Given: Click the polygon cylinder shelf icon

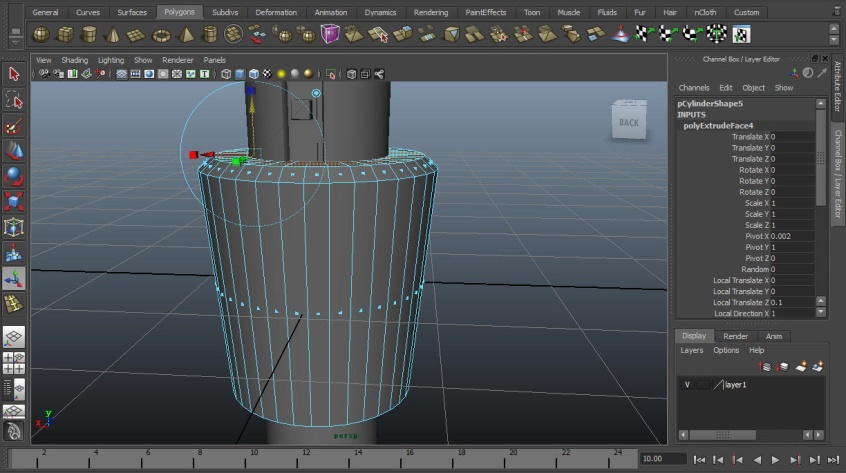Looking at the screenshot, I should coord(89,35).
